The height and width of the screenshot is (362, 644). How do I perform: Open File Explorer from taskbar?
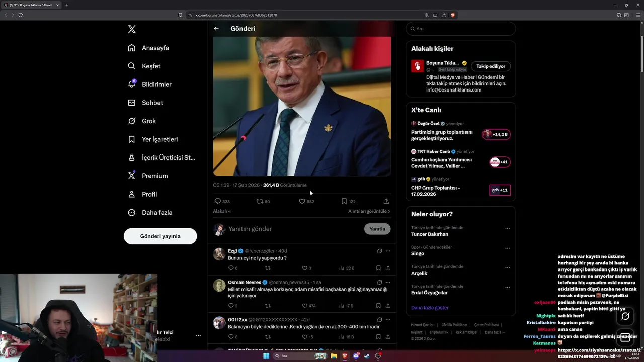click(x=333, y=356)
